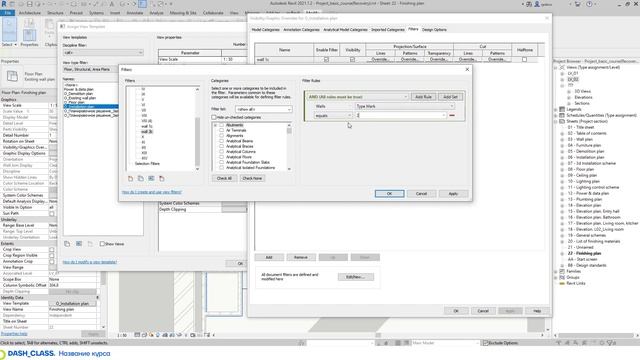Viewport: 640px width, 360px height.
Task: Click the Modify tool in the Revit ribbon
Action: click(x=9, y=30)
